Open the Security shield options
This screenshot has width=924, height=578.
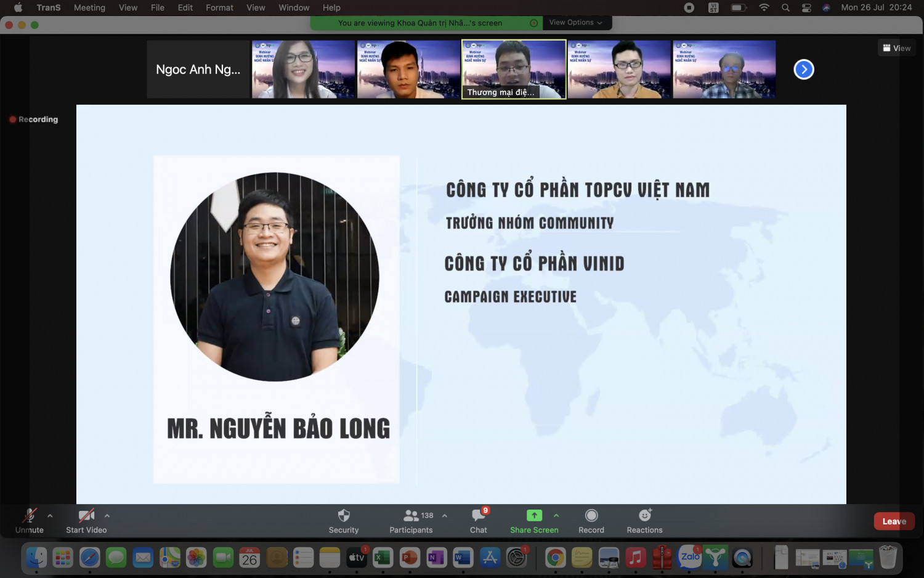(x=344, y=521)
